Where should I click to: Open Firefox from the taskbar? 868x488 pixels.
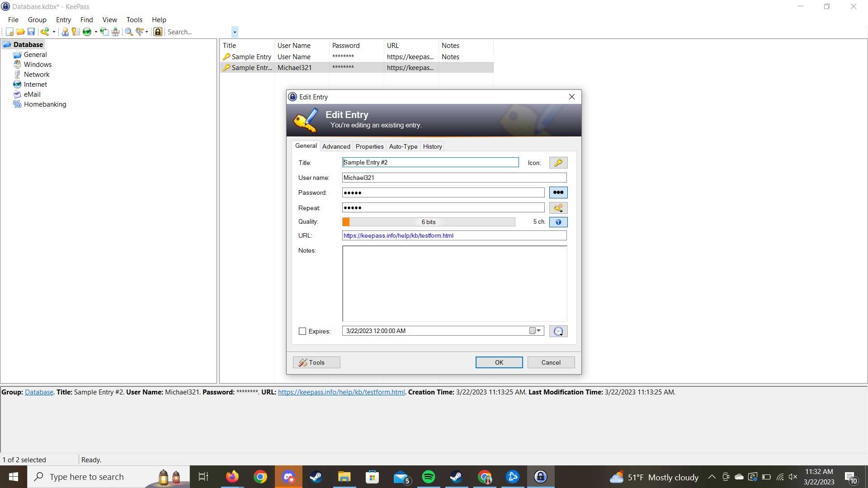pos(232,477)
